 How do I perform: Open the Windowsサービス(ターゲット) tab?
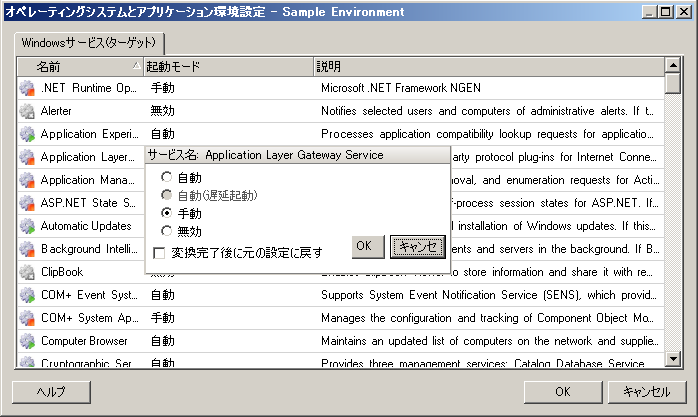pos(91,44)
